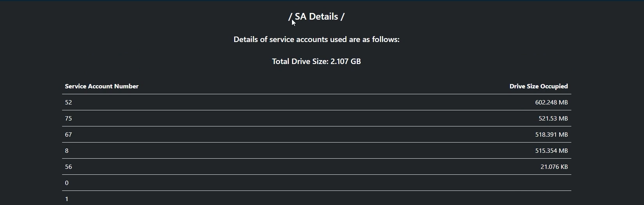This screenshot has height=205, width=644.
Task: Click service account number 8
Action: 67,151
